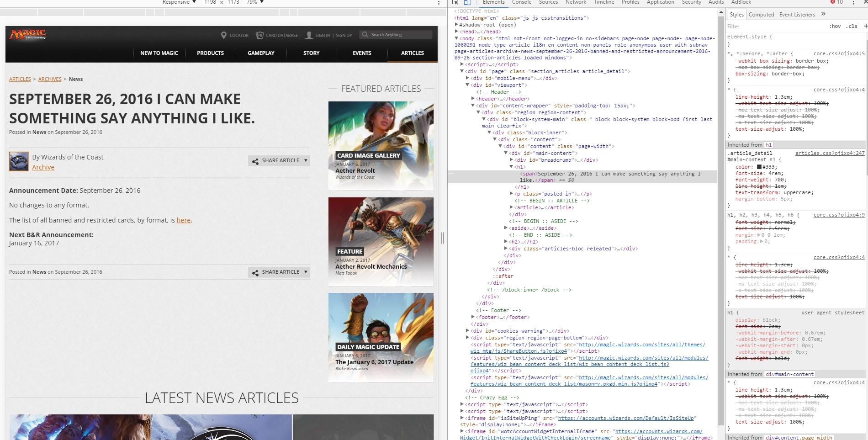Expand the header element node
Screen dimensions: 868x440
(x=473, y=99)
